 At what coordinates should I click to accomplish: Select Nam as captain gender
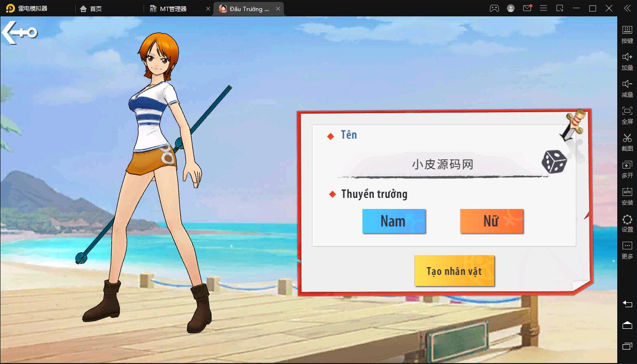pos(394,221)
